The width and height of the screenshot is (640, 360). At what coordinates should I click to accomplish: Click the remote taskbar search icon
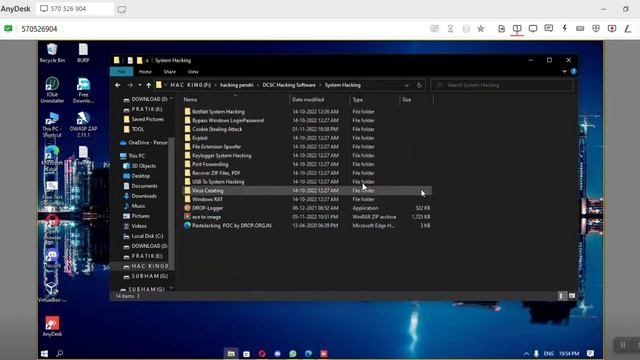(x=60, y=353)
